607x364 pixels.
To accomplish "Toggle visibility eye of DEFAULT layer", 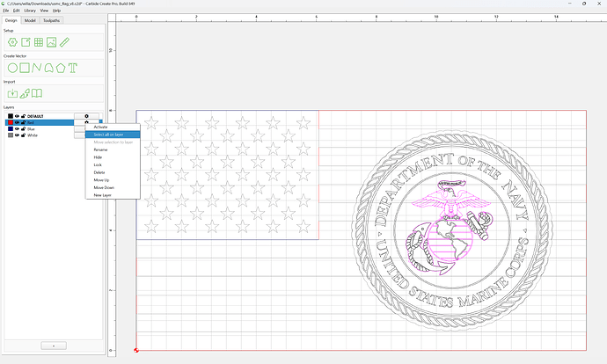I will [x=17, y=116].
